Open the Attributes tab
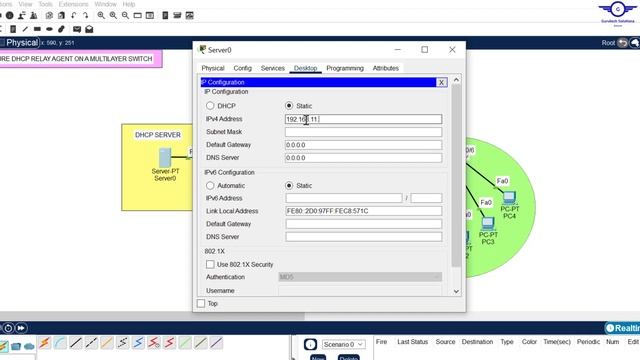Screen dimensions: 640x360 click(x=385, y=68)
